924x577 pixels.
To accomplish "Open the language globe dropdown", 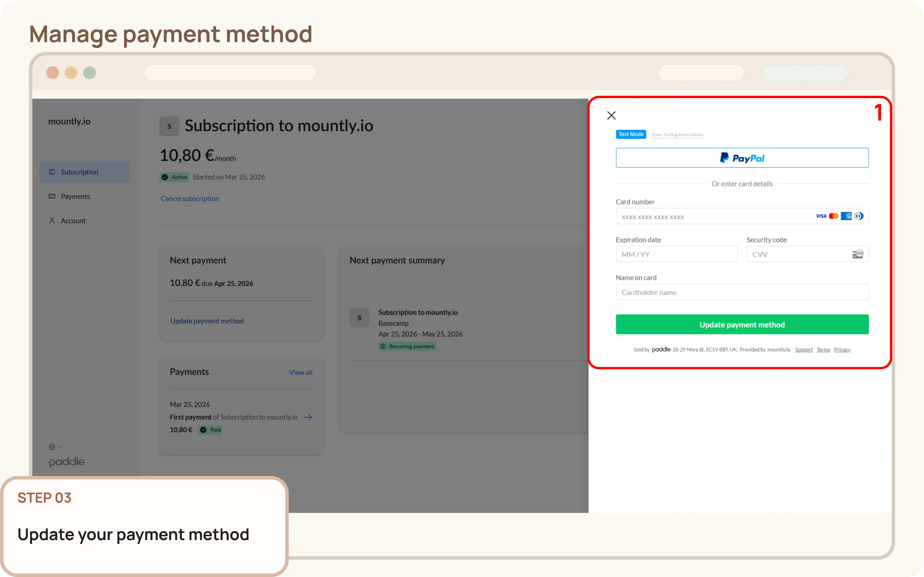I will [55, 447].
